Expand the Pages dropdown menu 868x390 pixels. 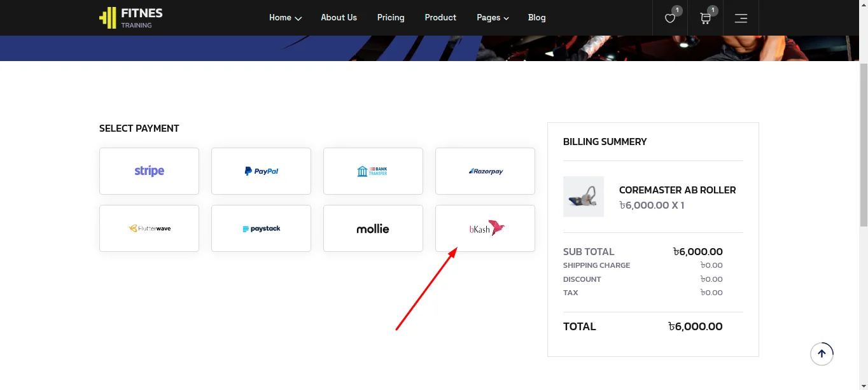coord(493,18)
